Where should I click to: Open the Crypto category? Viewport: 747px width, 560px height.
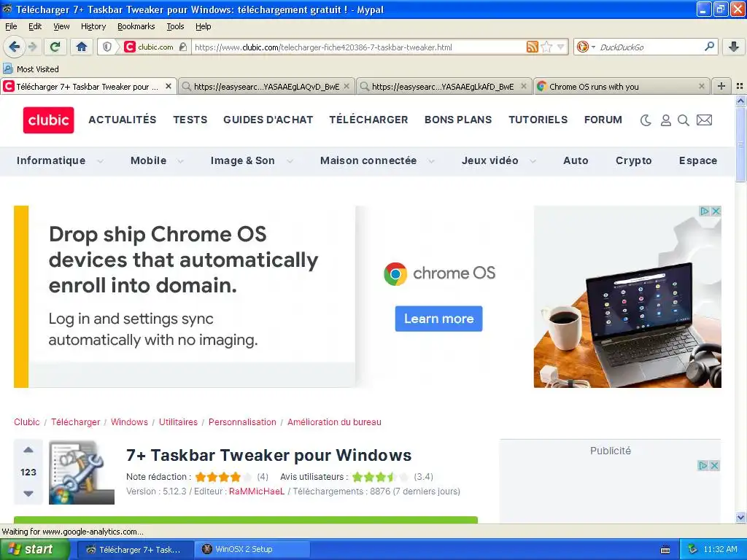(x=633, y=160)
